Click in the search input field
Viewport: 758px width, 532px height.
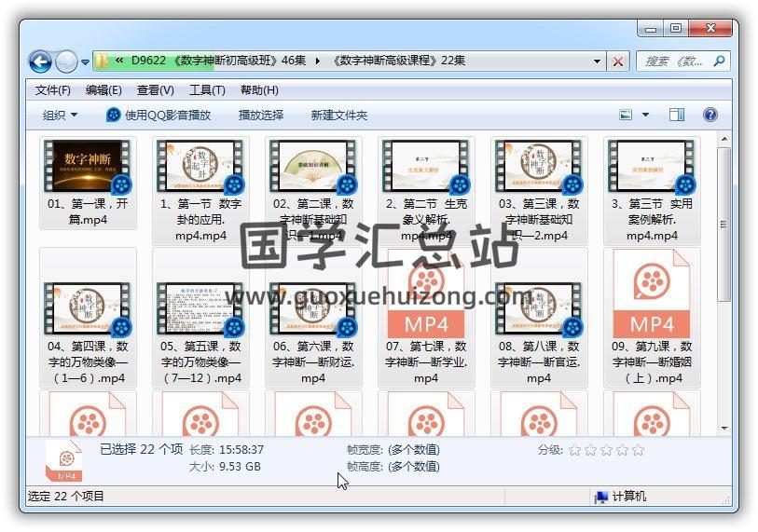click(x=673, y=61)
